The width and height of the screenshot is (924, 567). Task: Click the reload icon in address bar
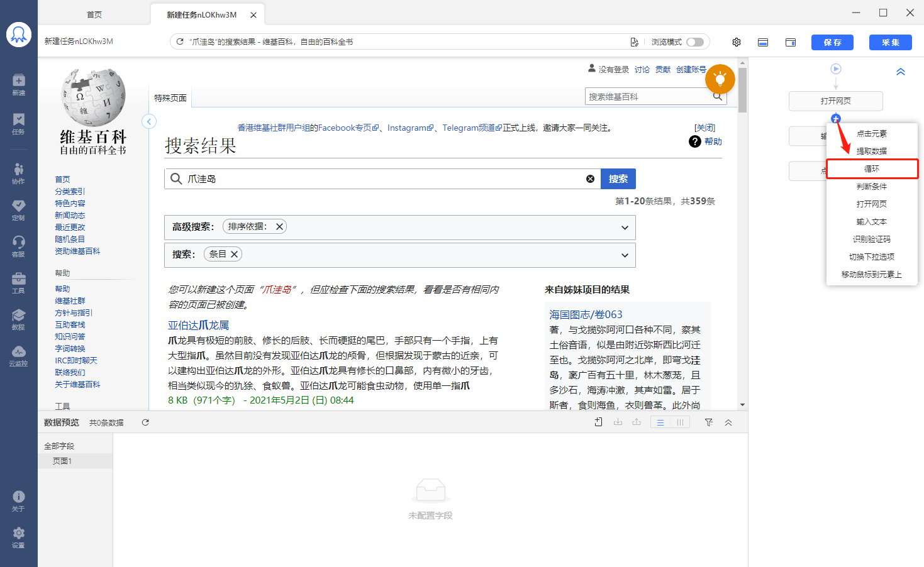point(180,41)
